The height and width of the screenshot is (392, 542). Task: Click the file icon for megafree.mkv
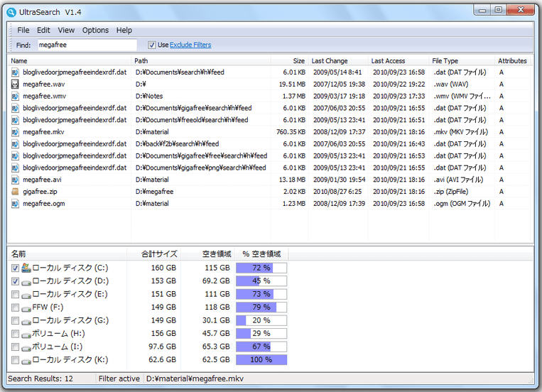(x=15, y=132)
